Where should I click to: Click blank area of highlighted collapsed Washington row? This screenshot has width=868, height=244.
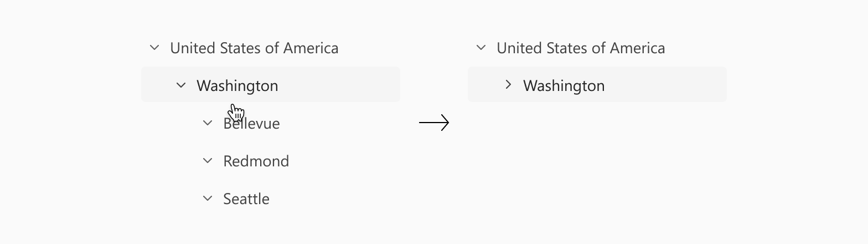click(664, 84)
